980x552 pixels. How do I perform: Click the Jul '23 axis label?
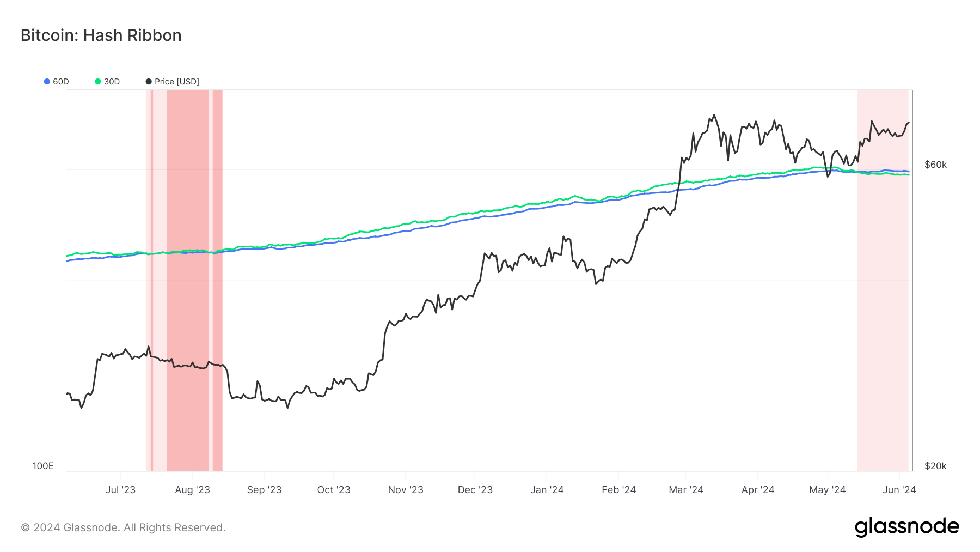120,489
